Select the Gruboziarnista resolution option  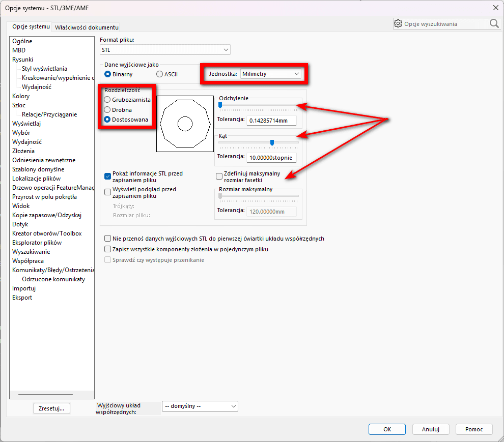pos(107,100)
